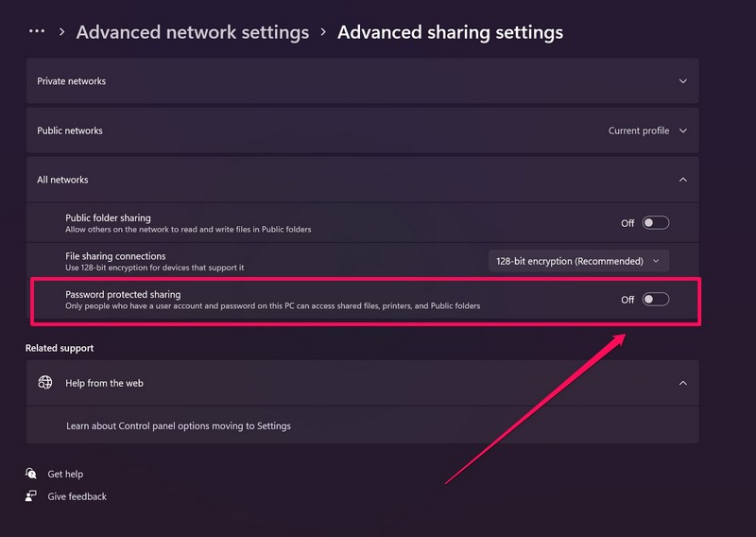
Task: Expand the Public networks chevron
Action: 683,130
